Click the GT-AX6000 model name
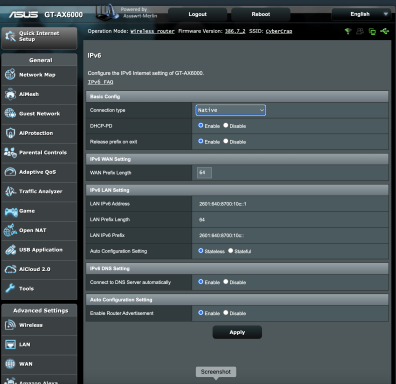Viewport: 396px width, 384px height. [x=63, y=15]
